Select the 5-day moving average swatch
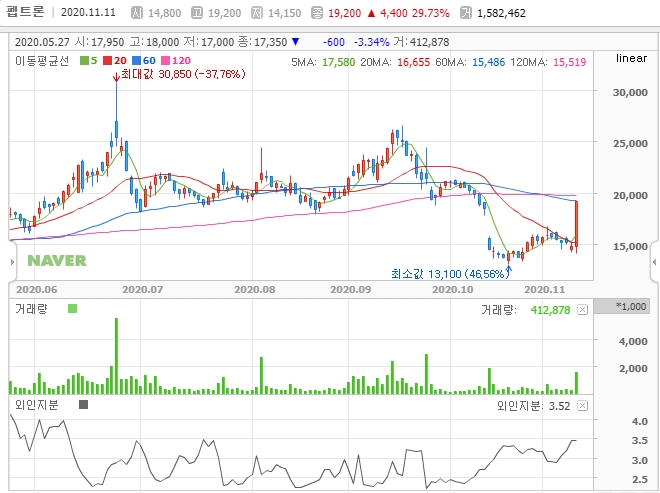Image resolution: width=660 pixels, height=493 pixels. click(x=85, y=61)
